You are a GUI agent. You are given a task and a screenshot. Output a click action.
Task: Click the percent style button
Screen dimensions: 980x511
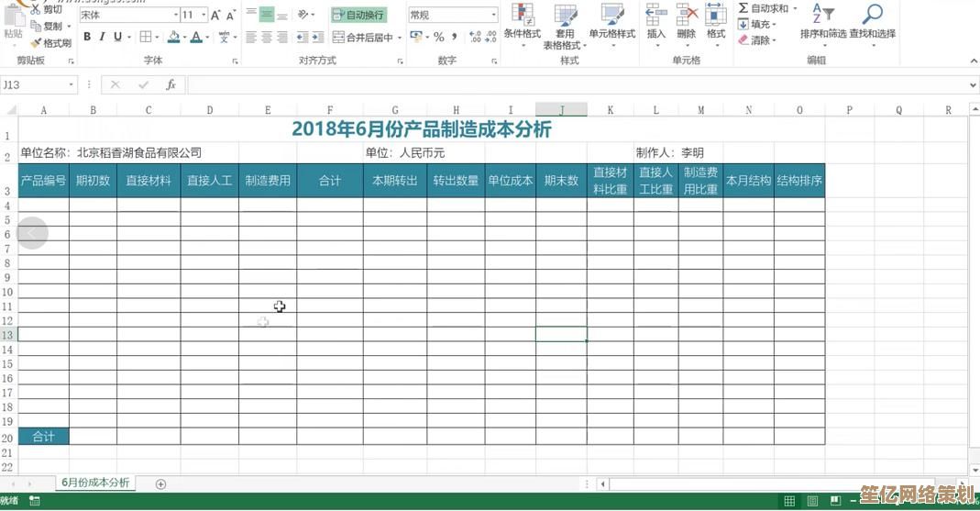tap(439, 38)
